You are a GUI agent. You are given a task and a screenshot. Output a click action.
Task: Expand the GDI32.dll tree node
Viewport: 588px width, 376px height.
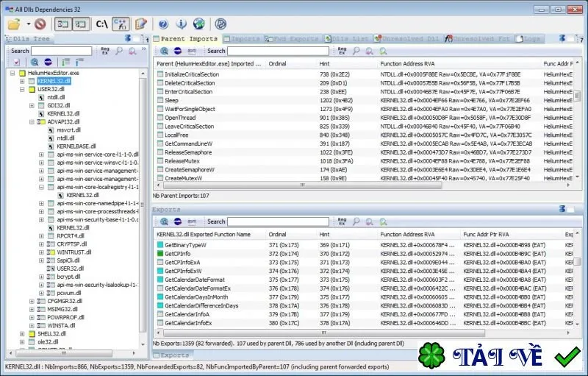click(32, 106)
